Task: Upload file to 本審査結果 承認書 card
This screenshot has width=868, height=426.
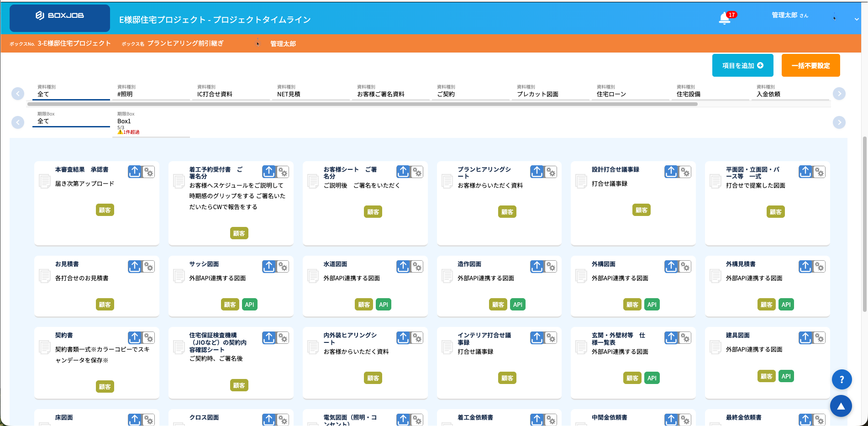Action: click(135, 172)
